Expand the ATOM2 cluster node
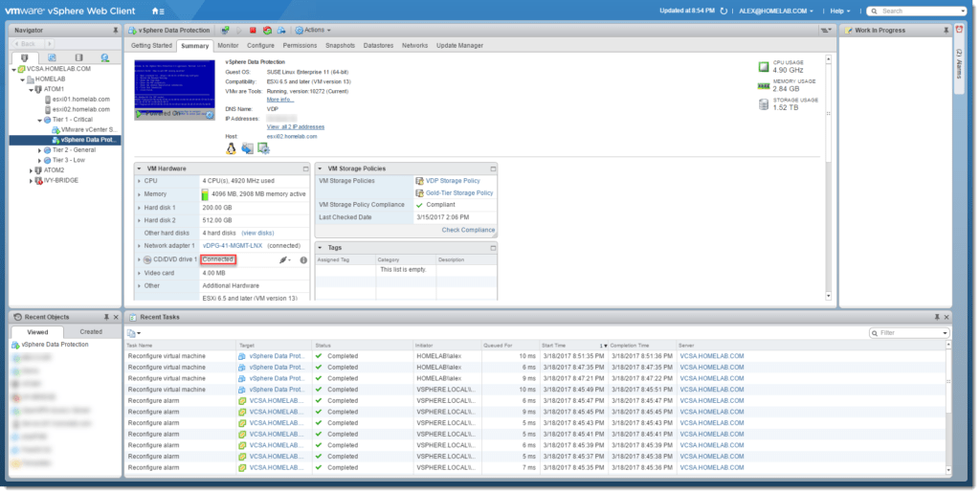Image resolution: width=980 pixels, height=494 pixels. (x=31, y=170)
